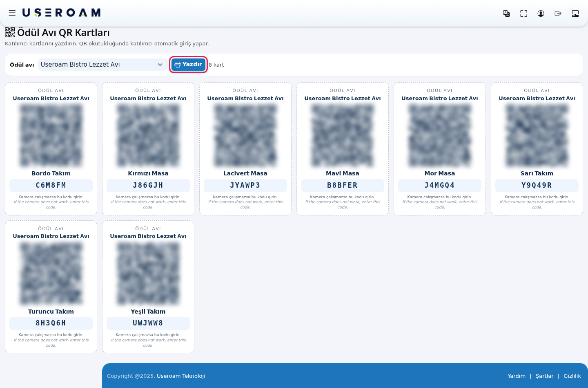Screen dimensions: 588x388
Task: Select the code J4MGQ4
Action: 440,185
